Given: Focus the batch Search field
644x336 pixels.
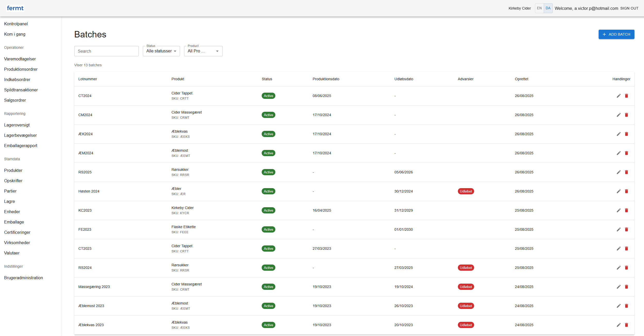Looking at the screenshot, I should (x=106, y=51).
